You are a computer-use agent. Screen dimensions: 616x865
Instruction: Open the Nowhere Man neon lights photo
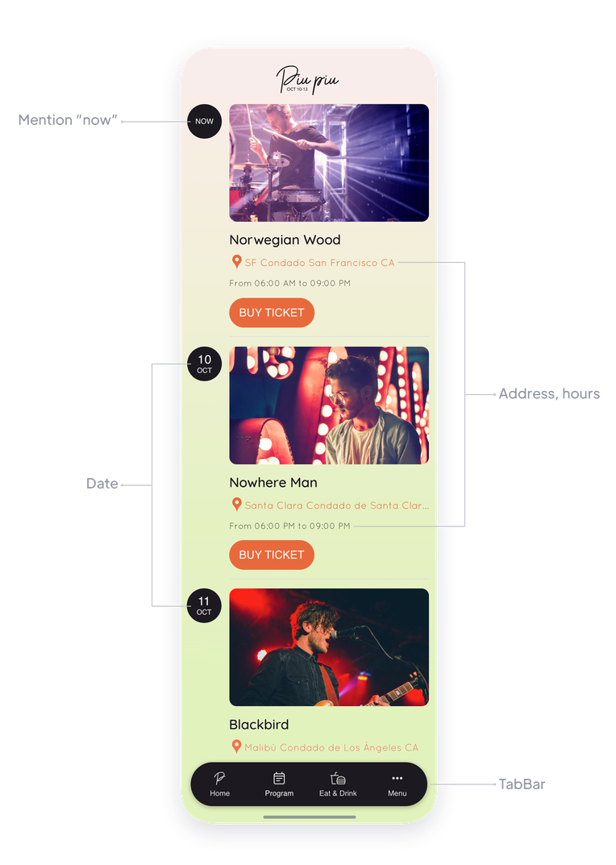pyautogui.click(x=329, y=405)
